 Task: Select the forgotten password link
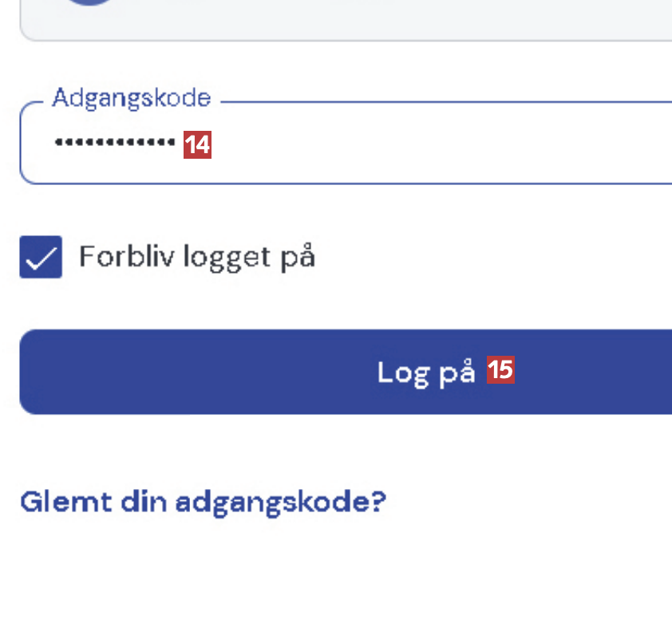pos(203,502)
